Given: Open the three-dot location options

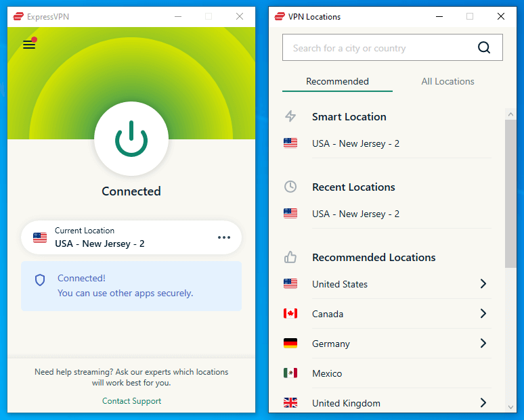Looking at the screenshot, I should [224, 237].
